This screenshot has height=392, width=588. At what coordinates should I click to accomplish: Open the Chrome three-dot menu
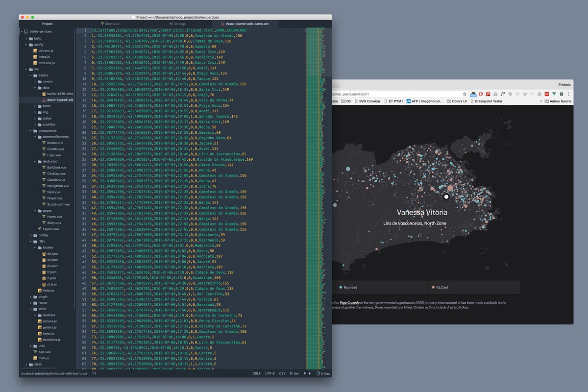pos(568,94)
